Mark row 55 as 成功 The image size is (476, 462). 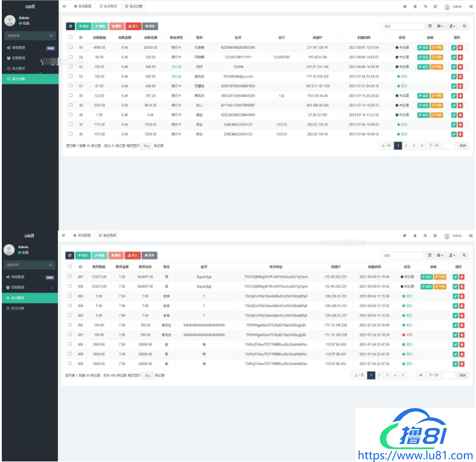click(x=424, y=47)
